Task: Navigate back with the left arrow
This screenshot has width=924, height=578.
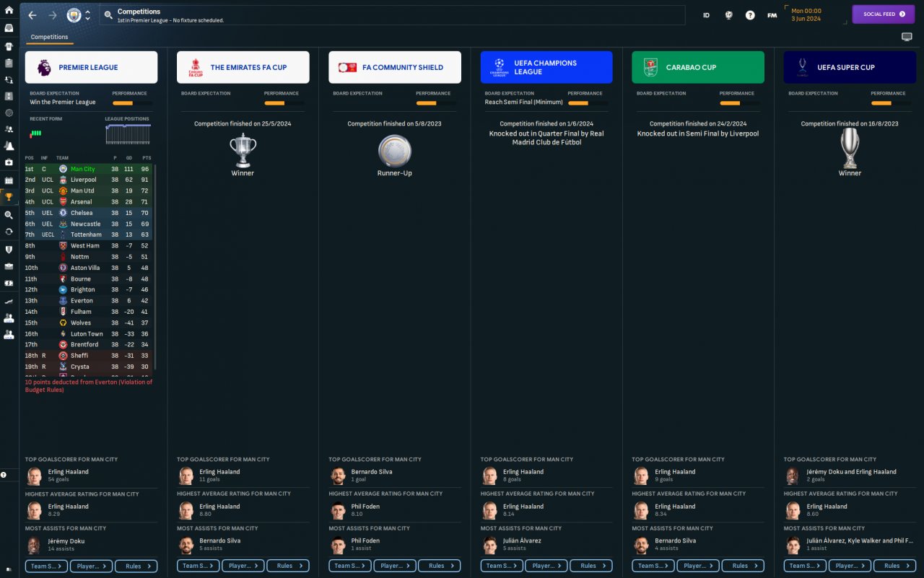Action: 32,15
